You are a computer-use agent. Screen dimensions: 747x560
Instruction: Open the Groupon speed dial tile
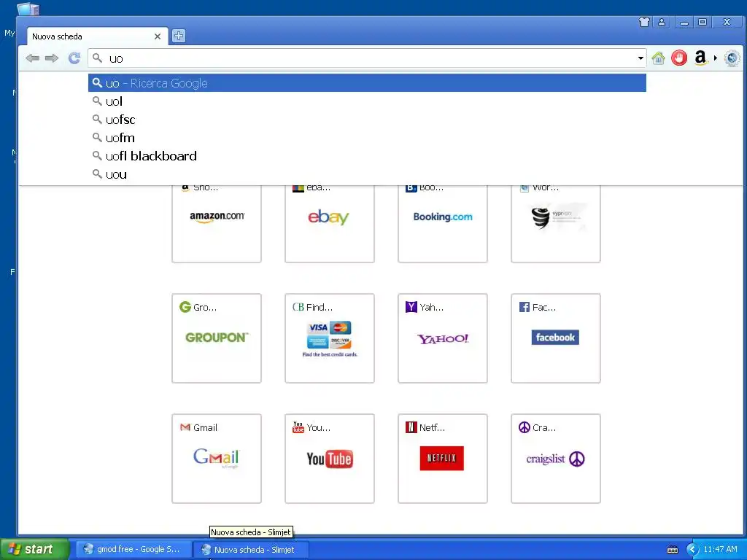tap(217, 338)
